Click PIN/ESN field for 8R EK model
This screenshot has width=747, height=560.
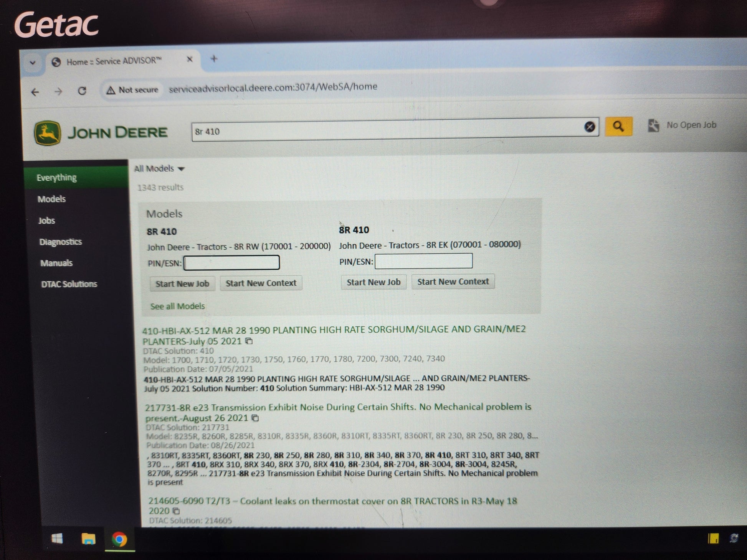[x=423, y=261]
